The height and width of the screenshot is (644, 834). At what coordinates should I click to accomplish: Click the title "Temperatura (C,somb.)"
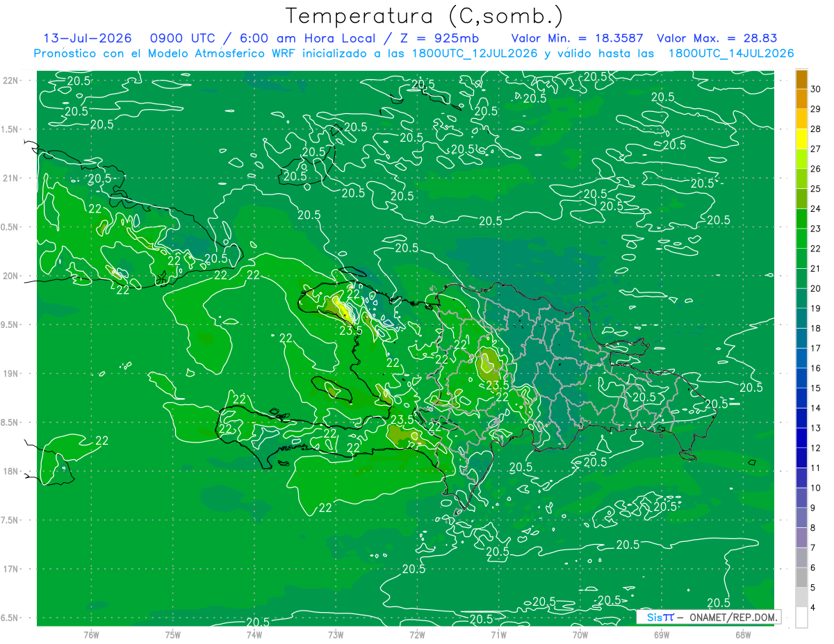(424, 17)
